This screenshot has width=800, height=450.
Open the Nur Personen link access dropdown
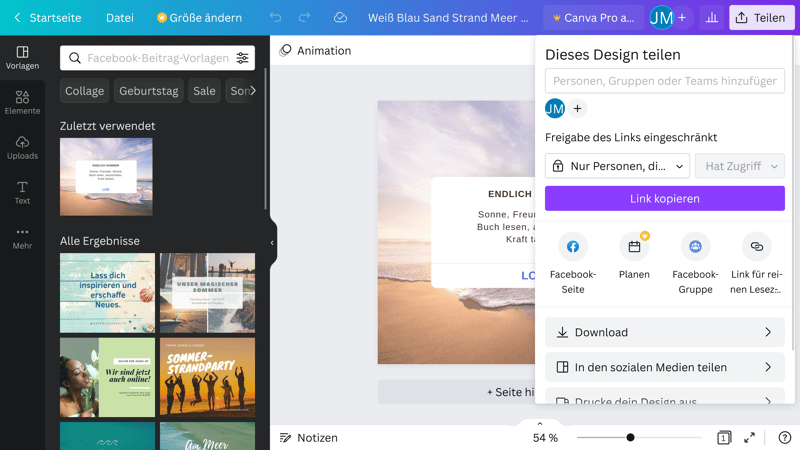[618, 166]
